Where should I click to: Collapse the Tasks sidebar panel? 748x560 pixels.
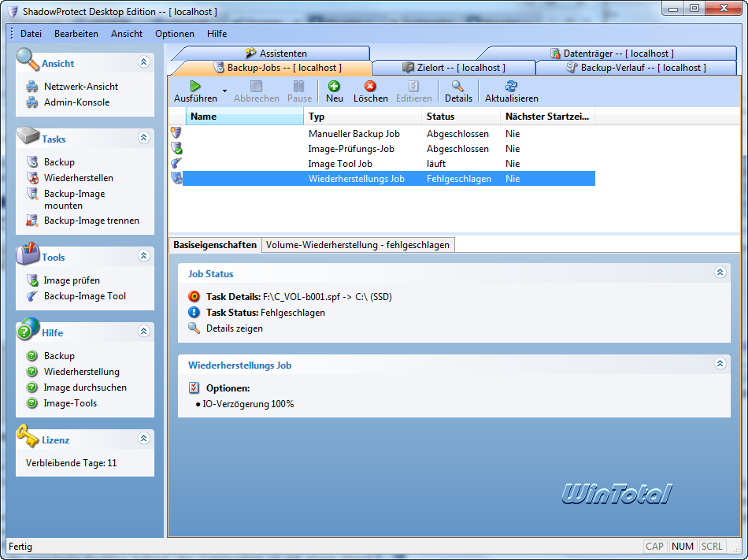(143, 137)
